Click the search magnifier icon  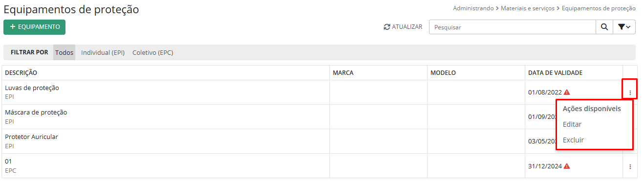604,27
